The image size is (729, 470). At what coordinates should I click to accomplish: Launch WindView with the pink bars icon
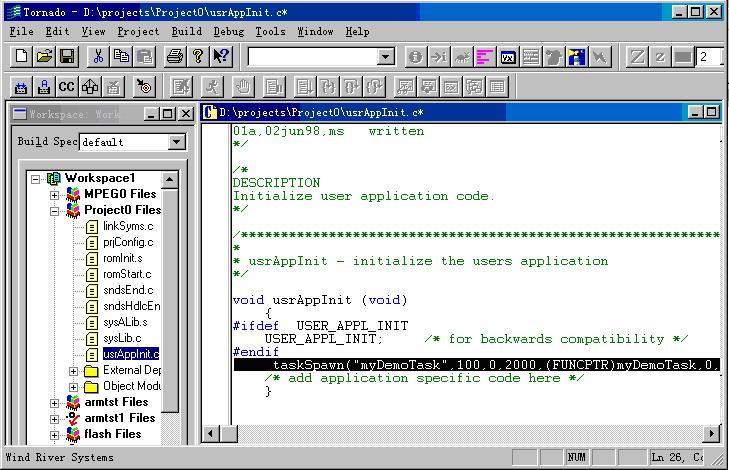pyautogui.click(x=484, y=57)
